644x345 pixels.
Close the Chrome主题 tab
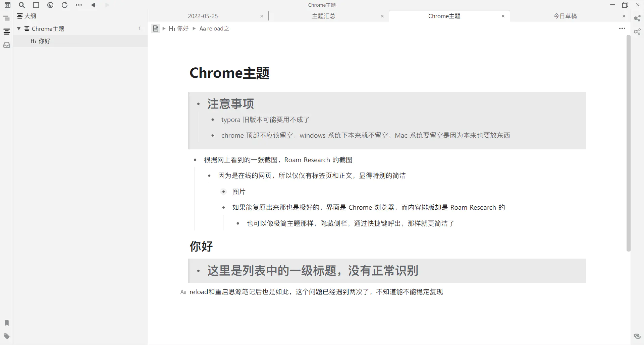coord(503,16)
